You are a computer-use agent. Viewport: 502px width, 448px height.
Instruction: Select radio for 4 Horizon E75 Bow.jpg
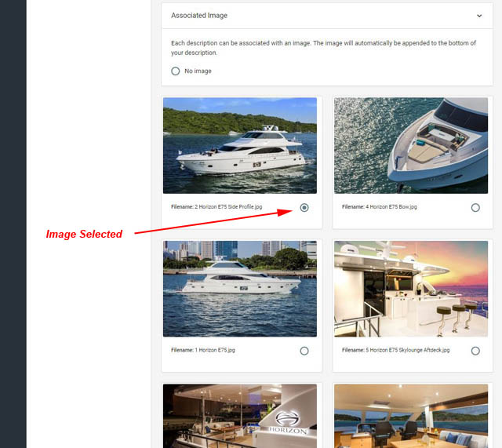click(475, 207)
